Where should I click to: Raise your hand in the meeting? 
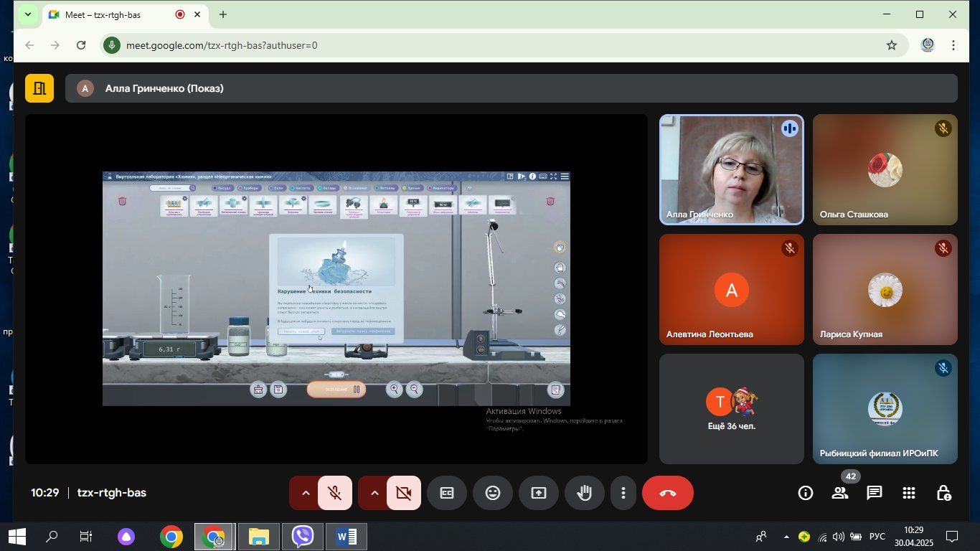(x=585, y=493)
